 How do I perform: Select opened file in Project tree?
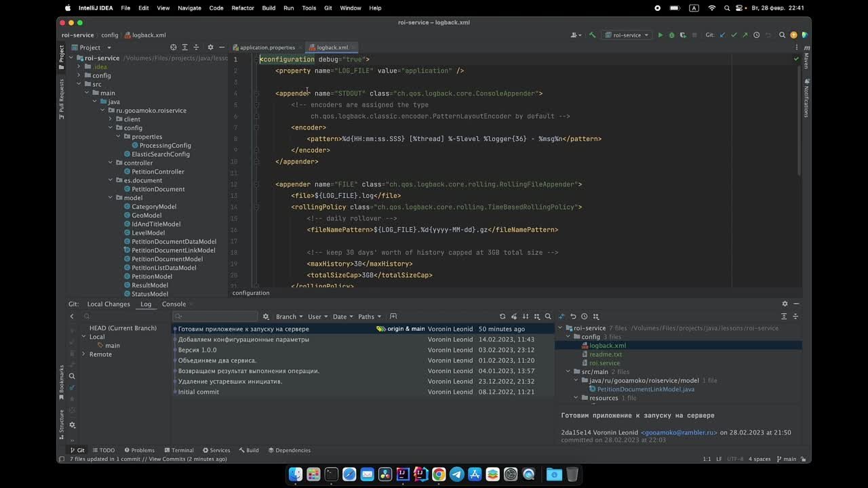(174, 47)
